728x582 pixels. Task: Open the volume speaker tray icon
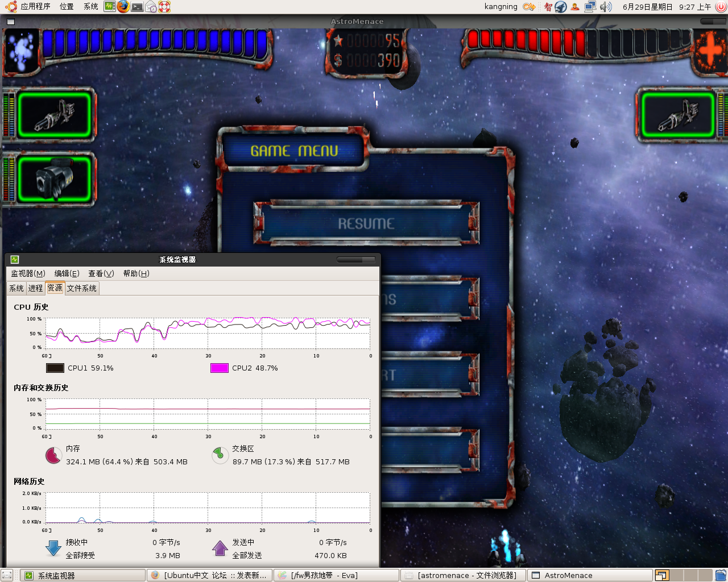point(606,7)
